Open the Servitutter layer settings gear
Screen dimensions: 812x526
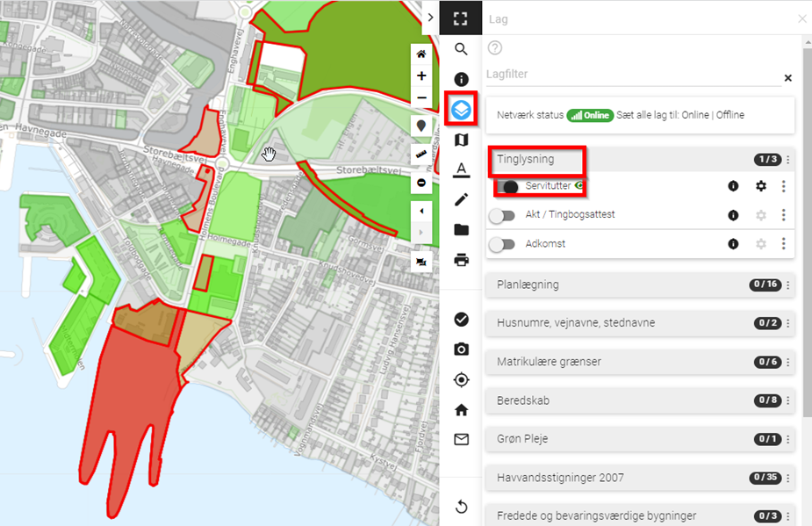tap(761, 186)
